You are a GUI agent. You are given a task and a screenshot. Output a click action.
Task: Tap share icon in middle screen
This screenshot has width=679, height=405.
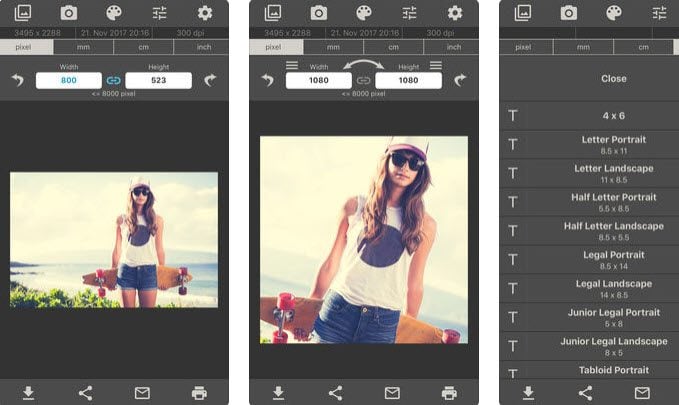coord(335,393)
